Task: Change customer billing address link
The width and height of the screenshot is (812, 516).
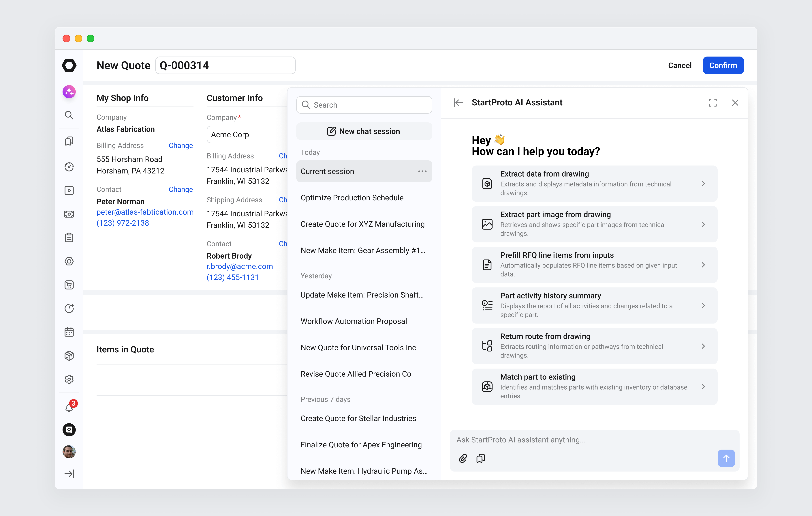Action: pos(283,156)
